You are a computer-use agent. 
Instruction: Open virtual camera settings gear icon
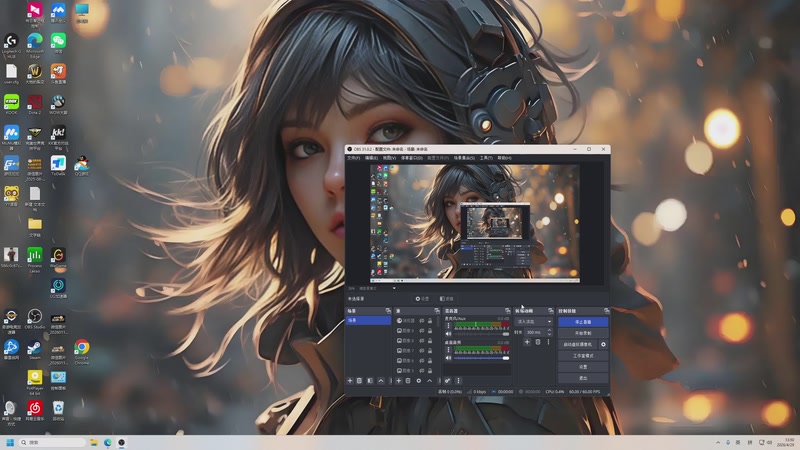(x=603, y=344)
